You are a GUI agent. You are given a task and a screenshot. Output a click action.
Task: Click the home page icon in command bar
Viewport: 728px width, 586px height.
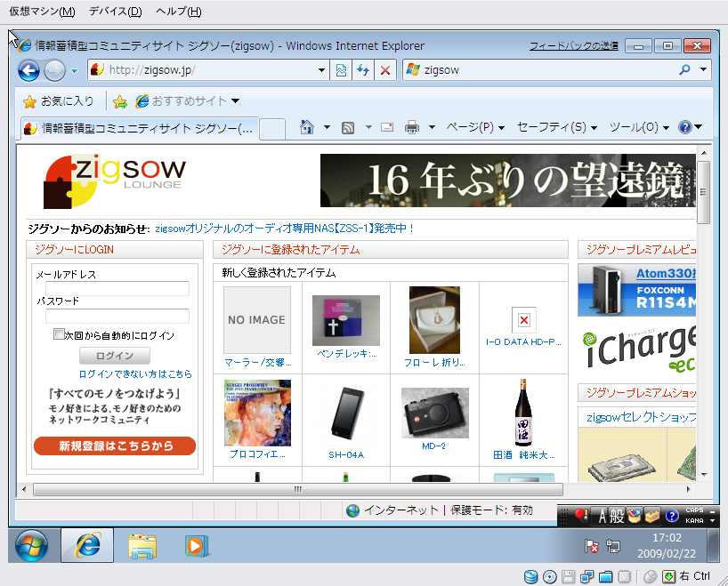click(307, 127)
